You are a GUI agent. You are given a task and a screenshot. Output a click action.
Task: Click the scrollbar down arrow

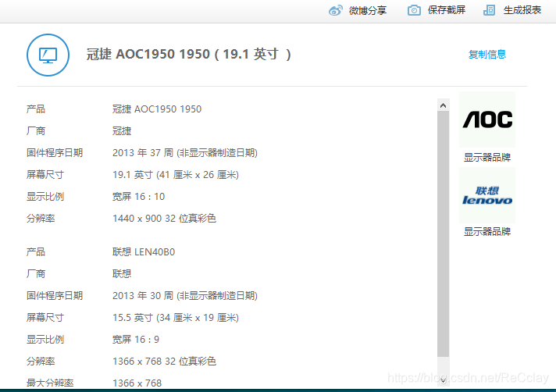click(443, 380)
